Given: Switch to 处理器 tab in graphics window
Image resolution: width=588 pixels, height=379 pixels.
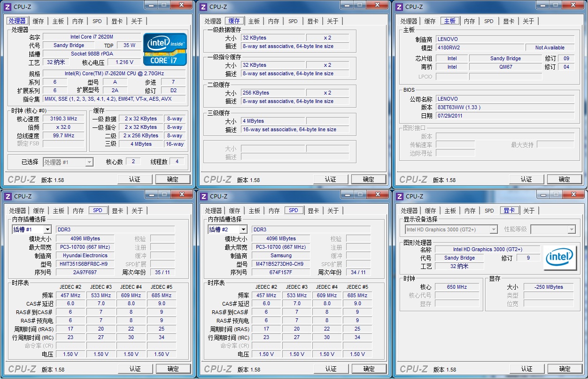Looking at the screenshot, I should 409,211.
